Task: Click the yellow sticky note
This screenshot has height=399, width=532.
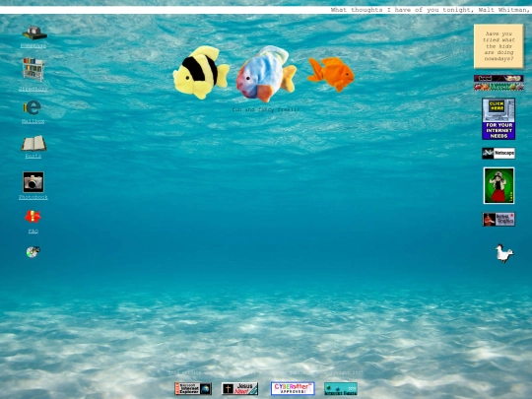Action: (x=499, y=46)
